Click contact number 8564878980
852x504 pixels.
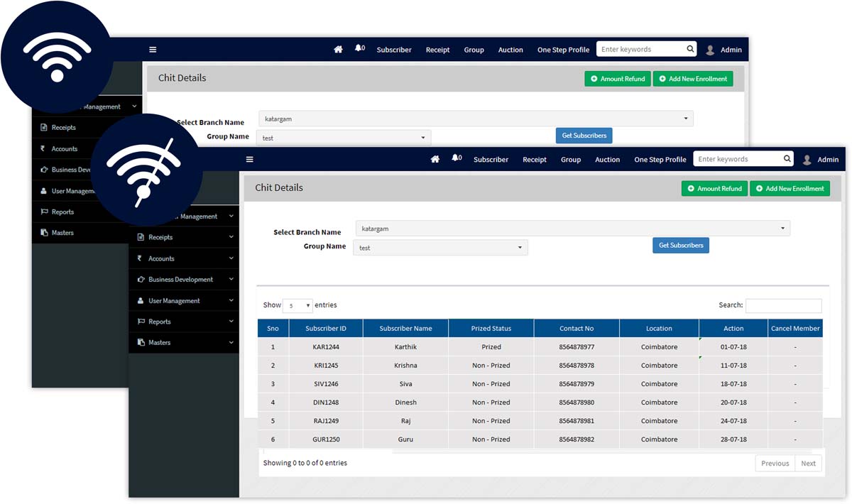(x=577, y=402)
